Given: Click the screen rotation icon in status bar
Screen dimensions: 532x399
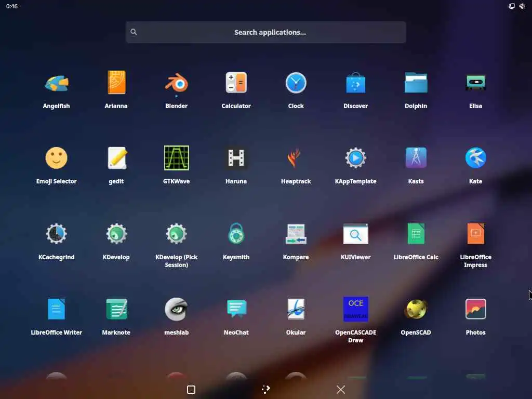Looking at the screenshot, I should [512, 6].
